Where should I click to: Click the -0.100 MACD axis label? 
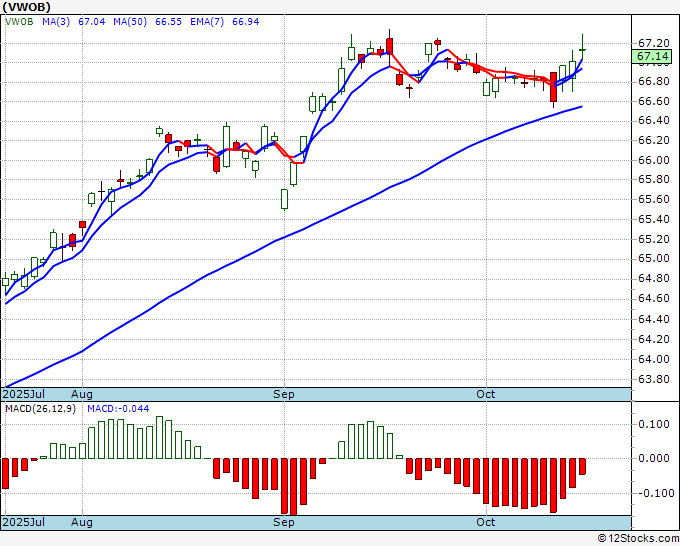(x=652, y=493)
